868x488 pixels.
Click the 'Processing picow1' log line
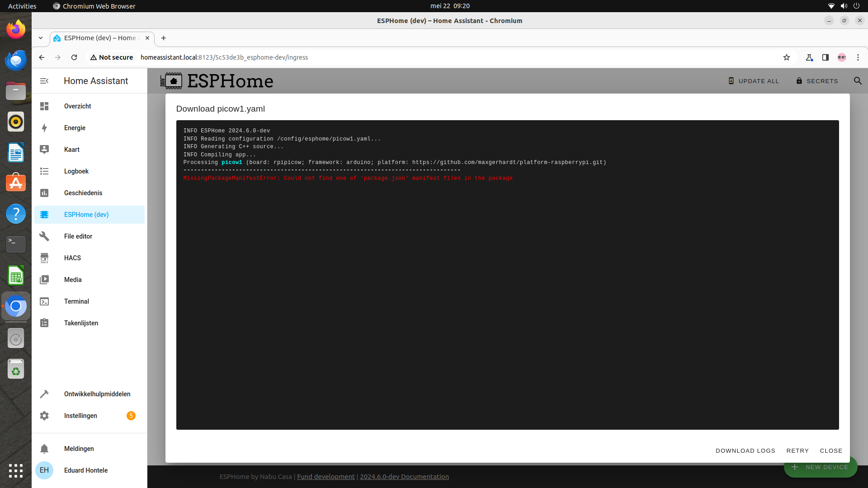pos(395,163)
